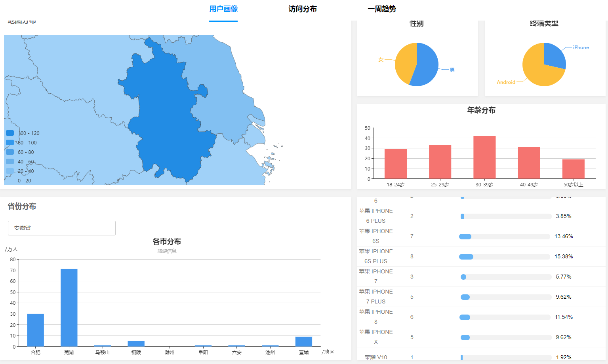Image resolution: width=608 pixels, height=364 pixels.
Task: Open the 一周趋势 tab
Action: click(x=381, y=9)
